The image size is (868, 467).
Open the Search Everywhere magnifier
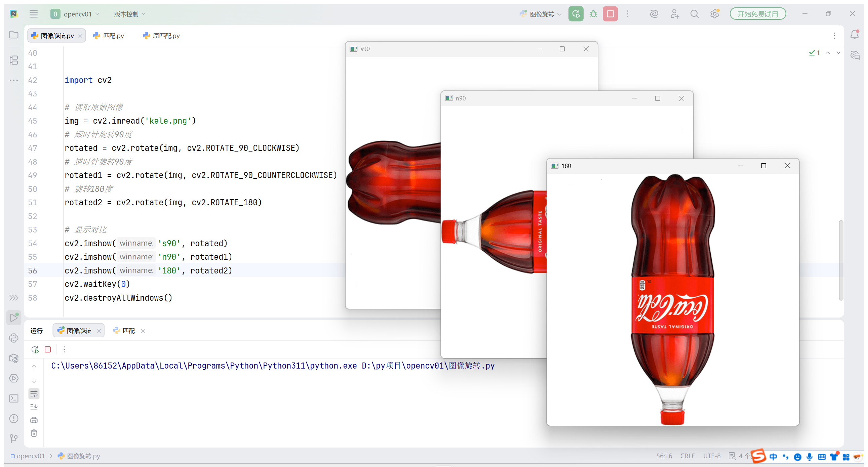pyautogui.click(x=694, y=14)
